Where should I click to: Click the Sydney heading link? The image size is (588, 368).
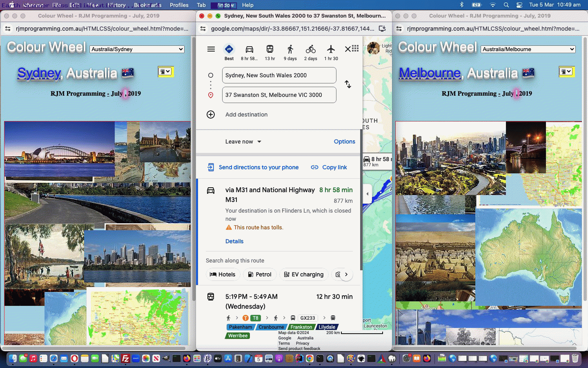tap(39, 74)
